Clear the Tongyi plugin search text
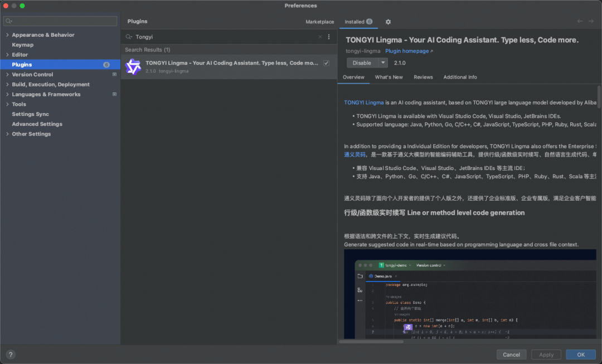This screenshot has width=602, height=364. point(320,37)
